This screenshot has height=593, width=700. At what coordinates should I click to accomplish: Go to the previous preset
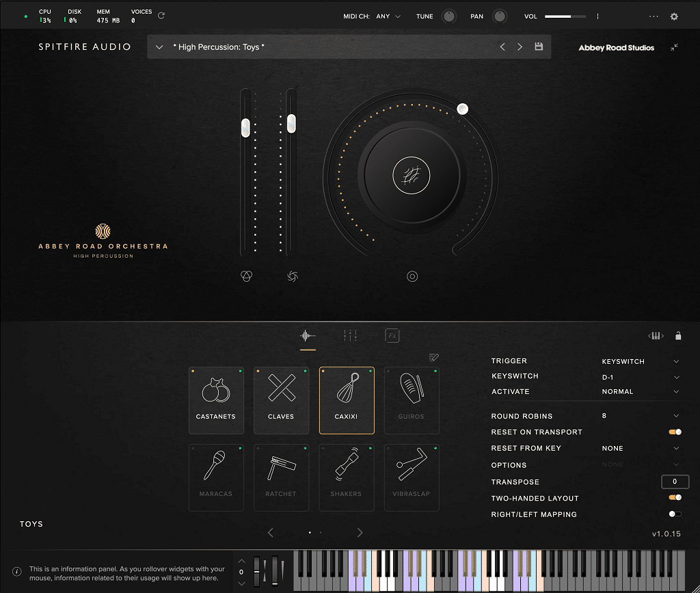(502, 47)
